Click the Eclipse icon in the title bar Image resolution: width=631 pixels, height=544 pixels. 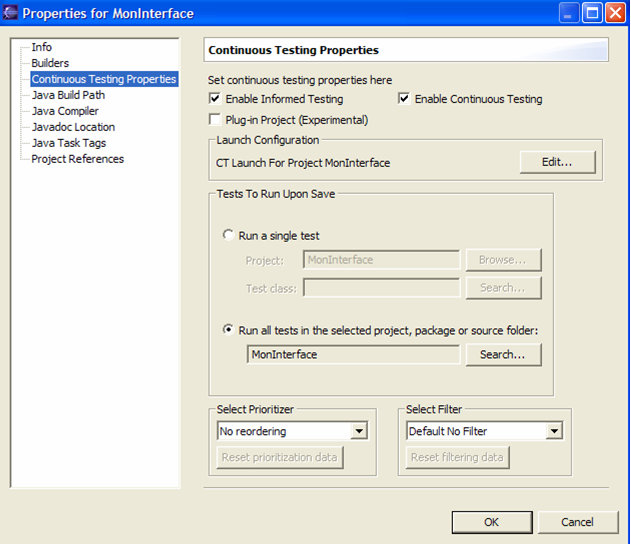[x=11, y=13]
